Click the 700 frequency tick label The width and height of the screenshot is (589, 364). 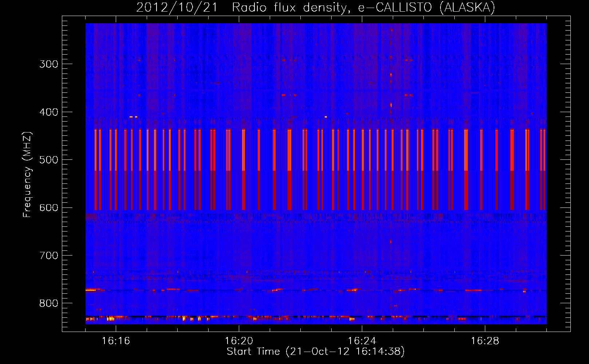point(49,256)
